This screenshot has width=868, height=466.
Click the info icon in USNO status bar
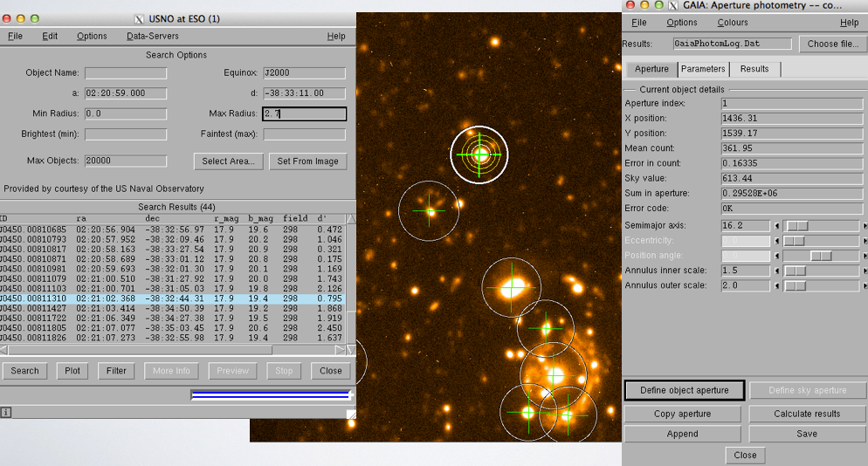pyautogui.click(x=6, y=412)
